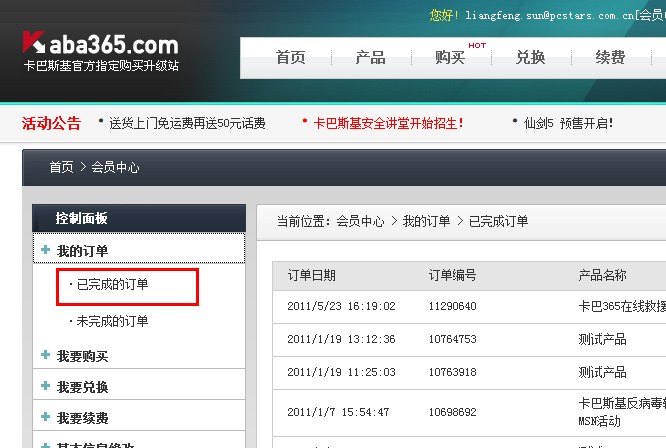The height and width of the screenshot is (448, 666).
Task: Collapse 我的订单 using its plus icon
Action: click(45, 250)
